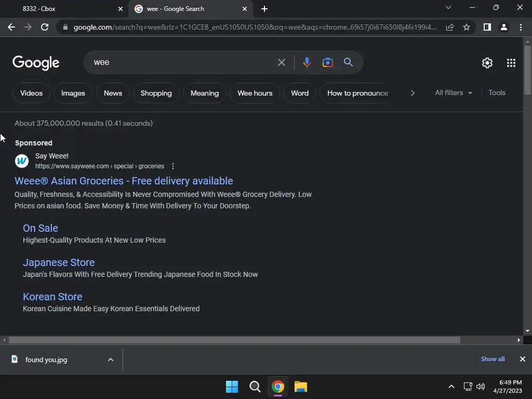Image resolution: width=532 pixels, height=399 pixels.
Task: Click the horizontal scrollbar thumb
Action: click(x=234, y=340)
